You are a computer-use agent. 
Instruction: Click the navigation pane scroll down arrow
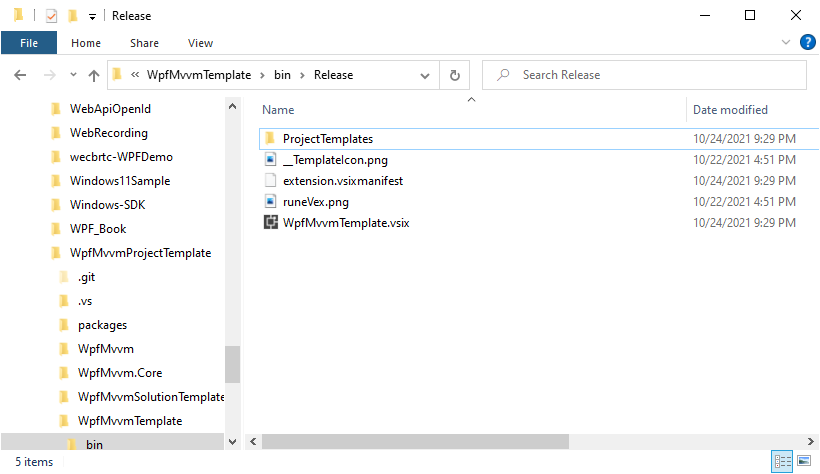(233, 442)
